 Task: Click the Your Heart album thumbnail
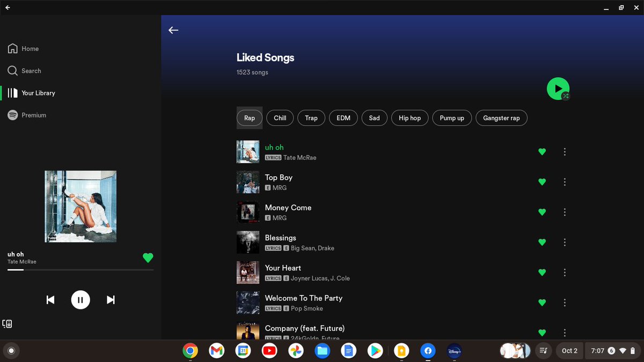click(248, 272)
